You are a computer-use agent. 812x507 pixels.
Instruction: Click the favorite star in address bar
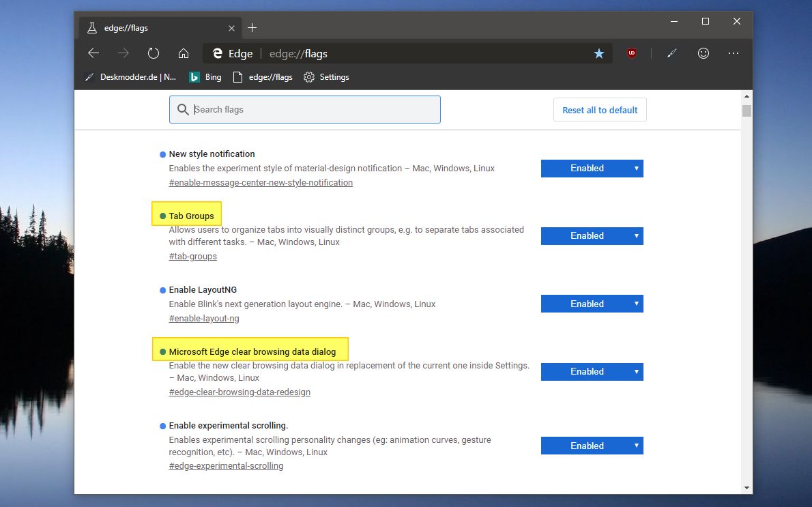click(599, 53)
